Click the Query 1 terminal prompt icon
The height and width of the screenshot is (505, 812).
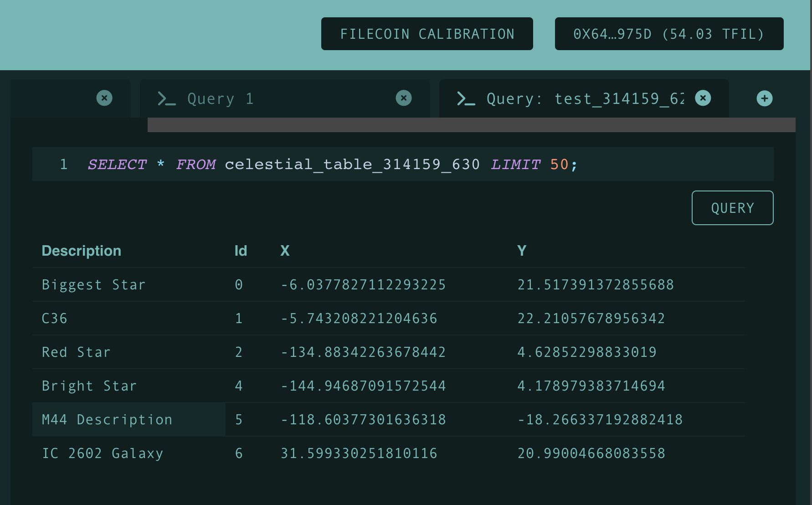click(166, 98)
